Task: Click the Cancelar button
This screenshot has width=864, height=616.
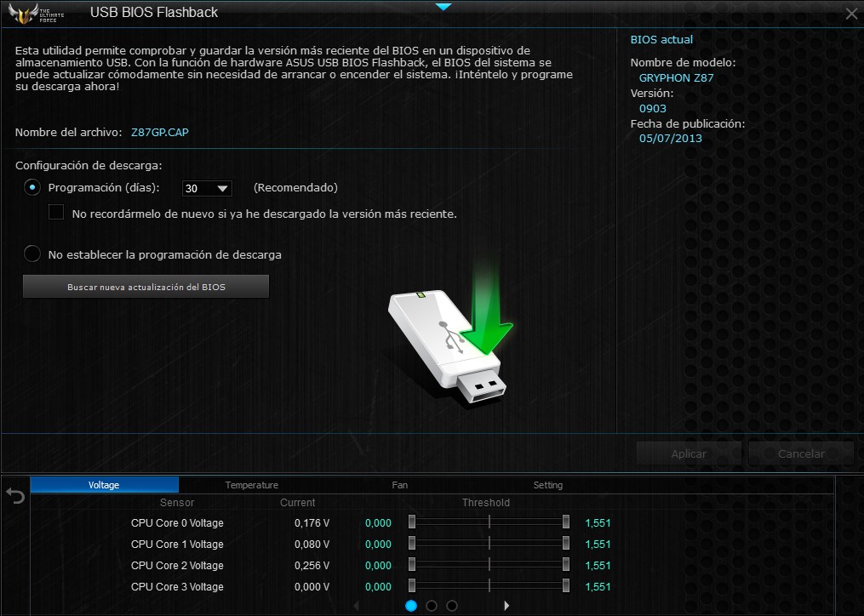Action: [801, 453]
